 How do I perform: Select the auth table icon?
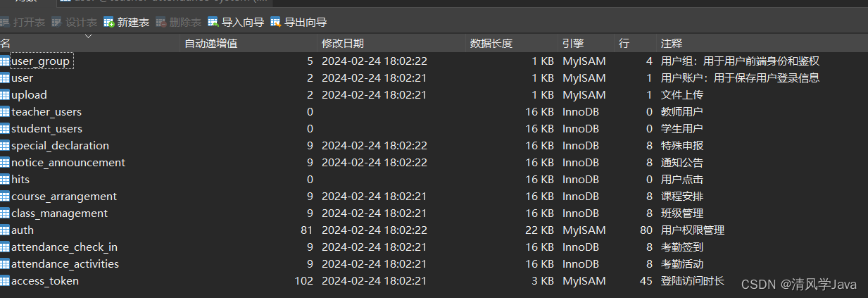click(x=5, y=230)
